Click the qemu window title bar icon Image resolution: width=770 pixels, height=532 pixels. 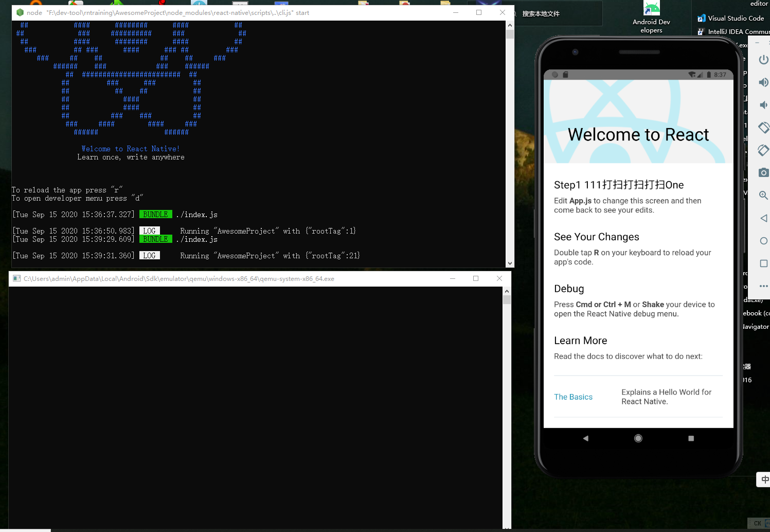point(17,278)
